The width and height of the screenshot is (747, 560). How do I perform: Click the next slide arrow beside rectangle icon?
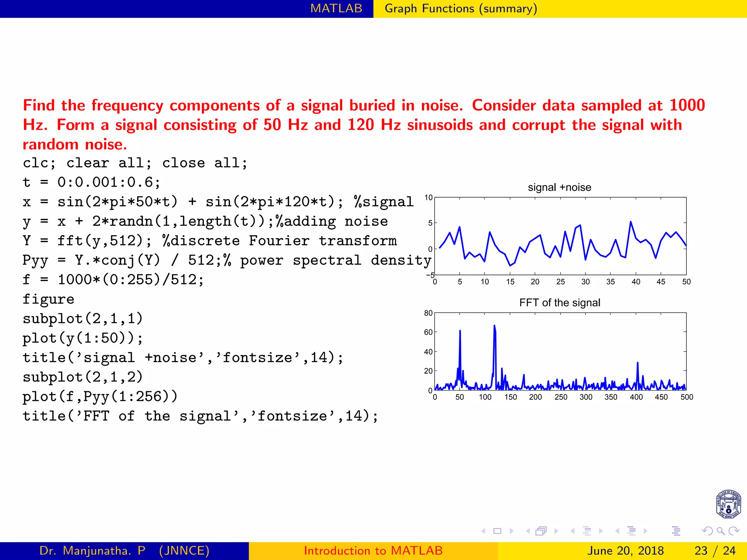tap(511, 531)
